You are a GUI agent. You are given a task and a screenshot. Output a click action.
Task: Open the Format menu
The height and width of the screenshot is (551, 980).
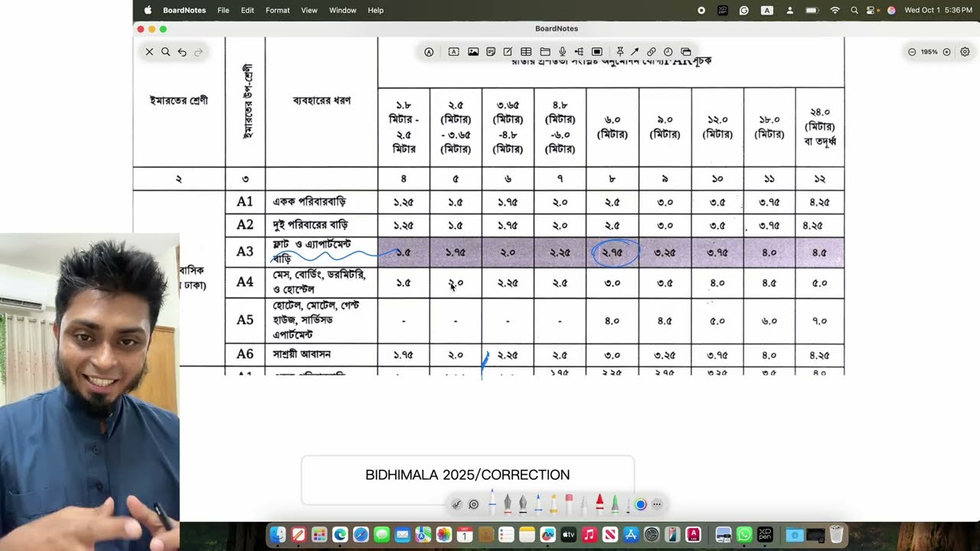277,10
